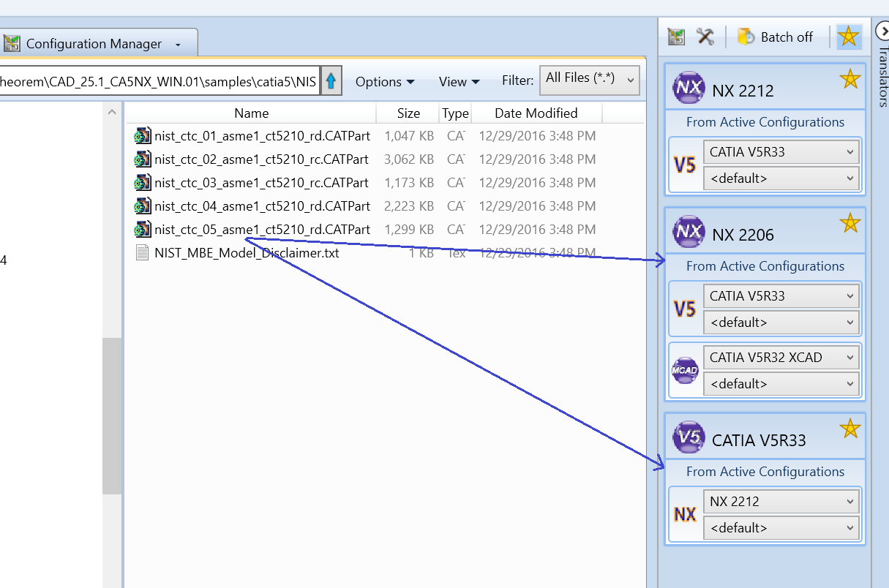Click the CATPart icon of nist_ctc_02 file

tap(142, 159)
